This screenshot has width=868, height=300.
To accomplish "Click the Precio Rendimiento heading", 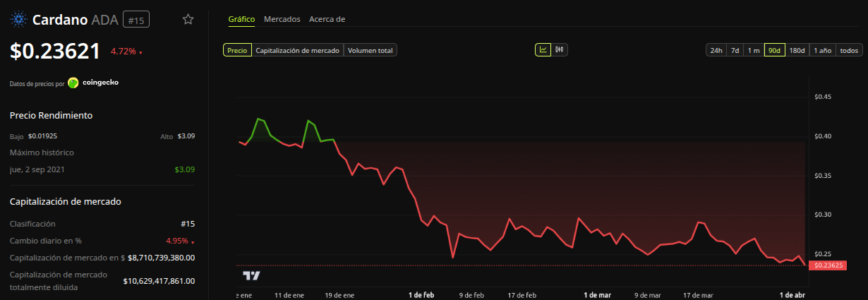I will coord(51,115).
